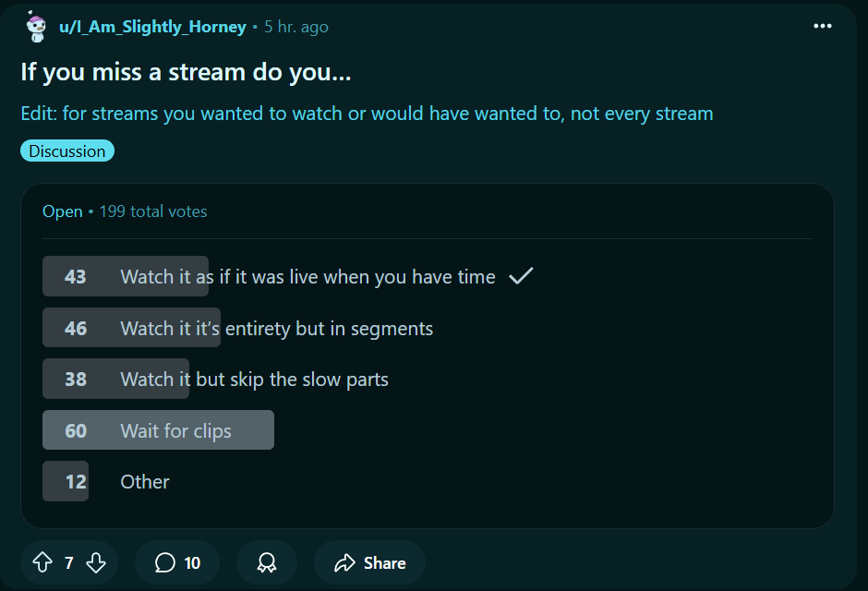Click the '5 hr. ago' timestamp
868x591 pixels.
click(296, 27)
